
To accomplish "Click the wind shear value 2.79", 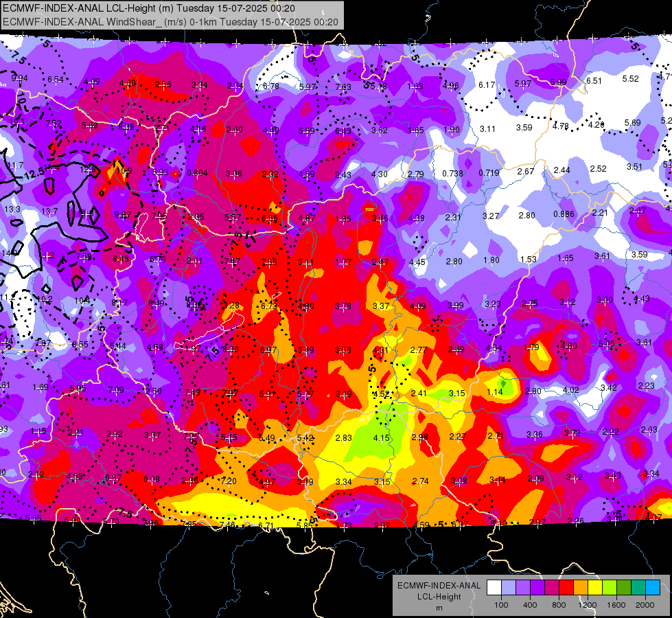I will point(416,174).
